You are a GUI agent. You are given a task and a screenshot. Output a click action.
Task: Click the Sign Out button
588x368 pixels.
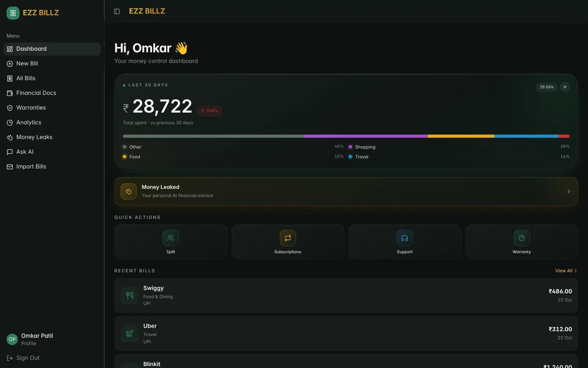52,358
